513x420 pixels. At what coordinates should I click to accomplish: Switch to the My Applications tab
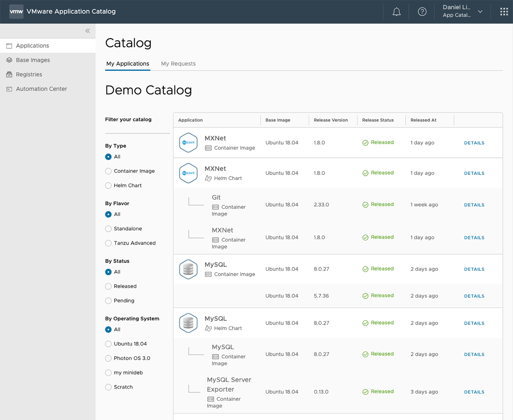[128, 64]
